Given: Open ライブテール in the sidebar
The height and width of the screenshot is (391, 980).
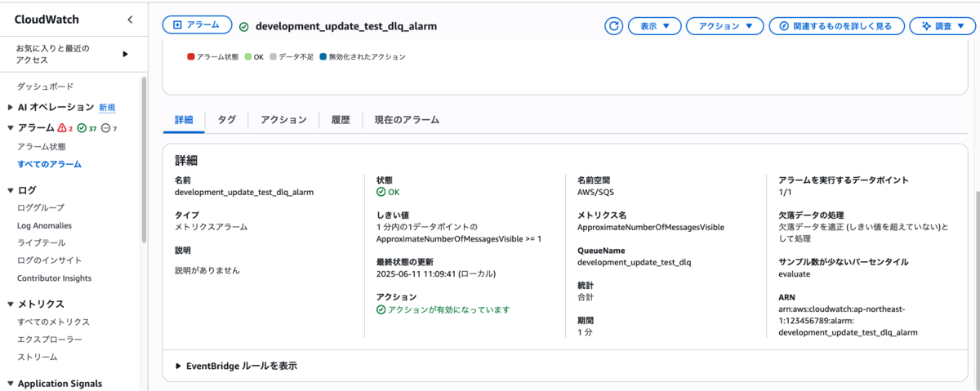Looking at the screenshot, I should click(x=42, y=243).
